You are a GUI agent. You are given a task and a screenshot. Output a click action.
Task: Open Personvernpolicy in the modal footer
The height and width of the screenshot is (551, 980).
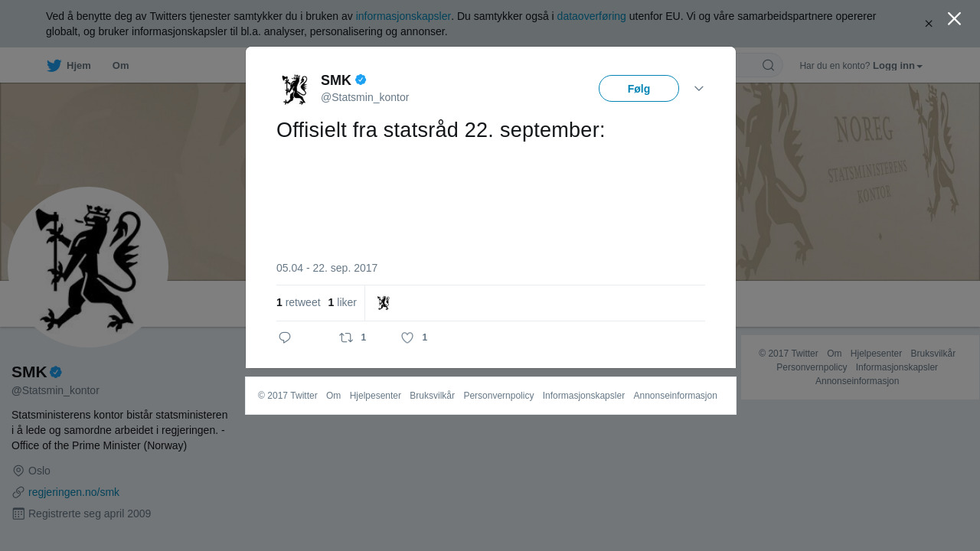[498, 396]
